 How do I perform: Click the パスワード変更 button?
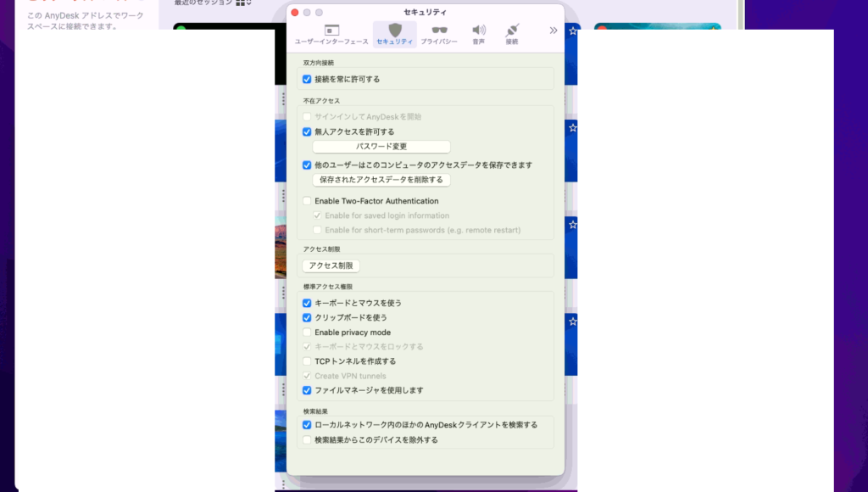[x=381, y=147]
